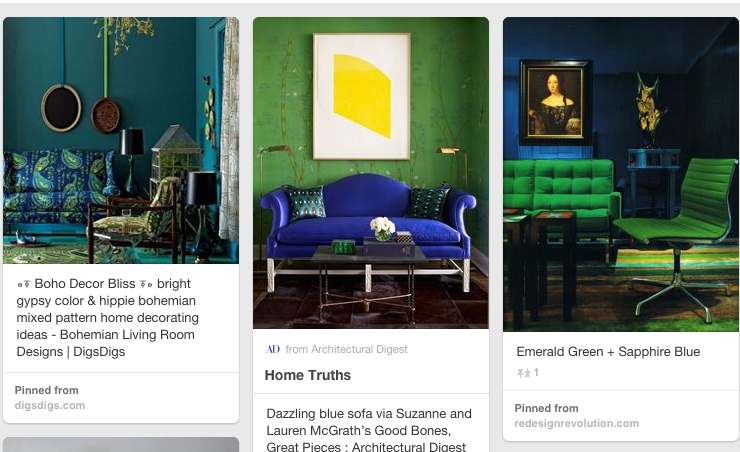Click the repin count number 1
The image size is (740, 452).
[x=536, y=373]
